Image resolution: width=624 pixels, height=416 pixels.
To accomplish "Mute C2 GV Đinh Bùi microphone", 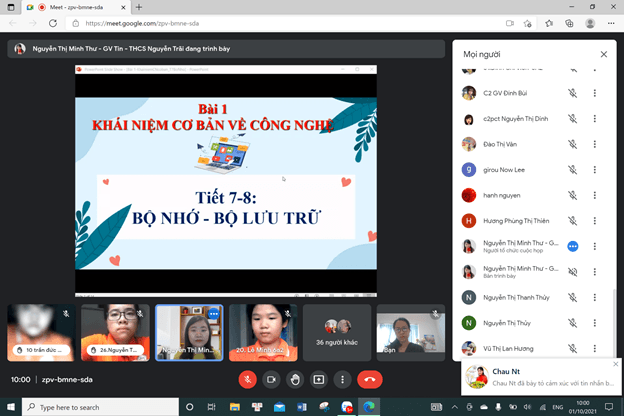I will coord(573,93).
